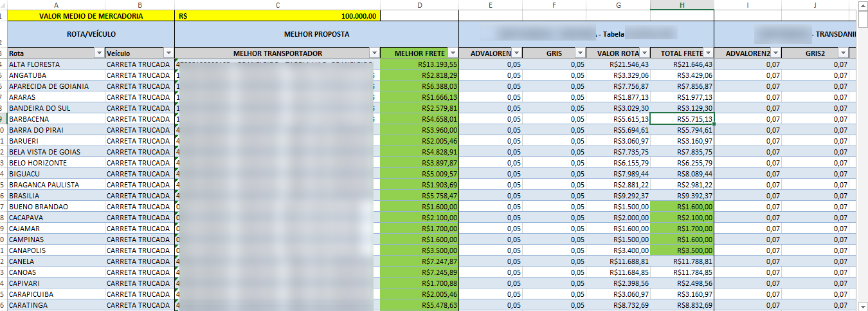Click the vertical scrollbar up arrow
The image size is (868, 311).
click(x=862, y=5)
